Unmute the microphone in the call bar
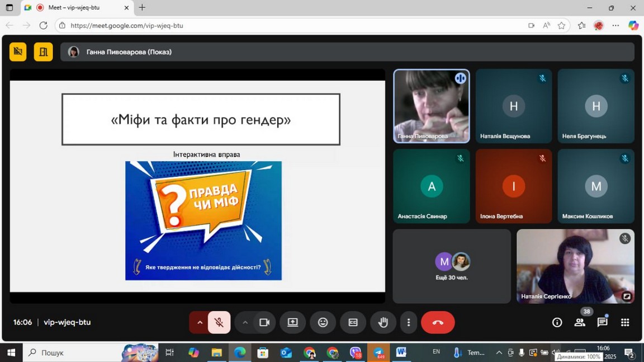644x362 pixels. pyautogui.click(x=219, y=323)
